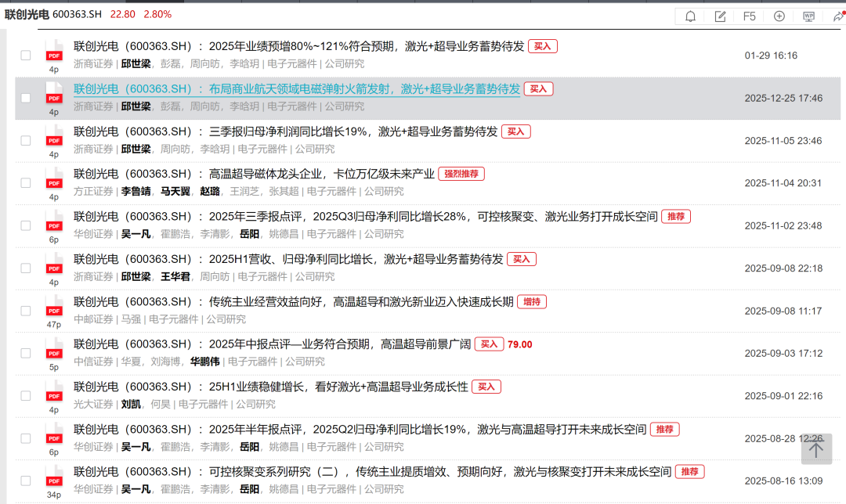Open PDF icon of 三季报归母净利润 report

54,137
